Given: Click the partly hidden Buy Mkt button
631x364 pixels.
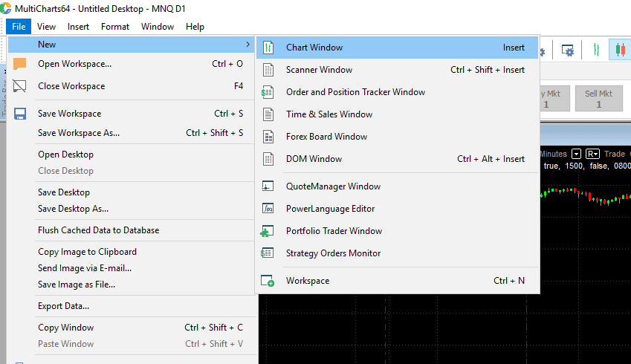Looking at the screenshot, I should click(554, 99).
